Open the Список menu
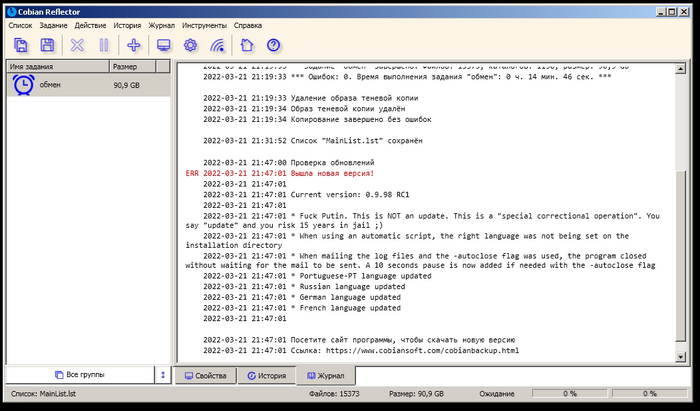 tap(21, 24)
